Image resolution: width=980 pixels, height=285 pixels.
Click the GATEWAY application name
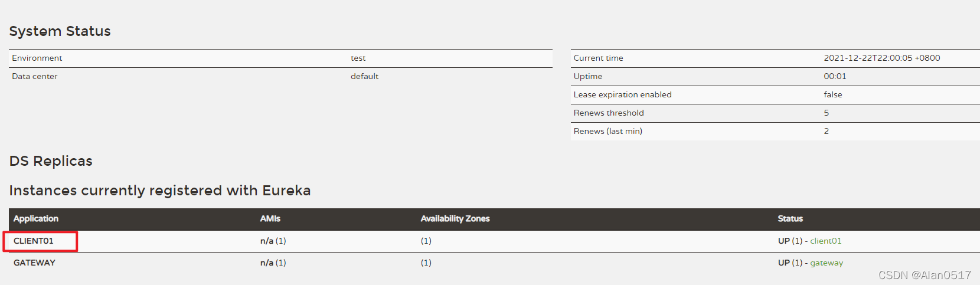[x=34, y=263]
